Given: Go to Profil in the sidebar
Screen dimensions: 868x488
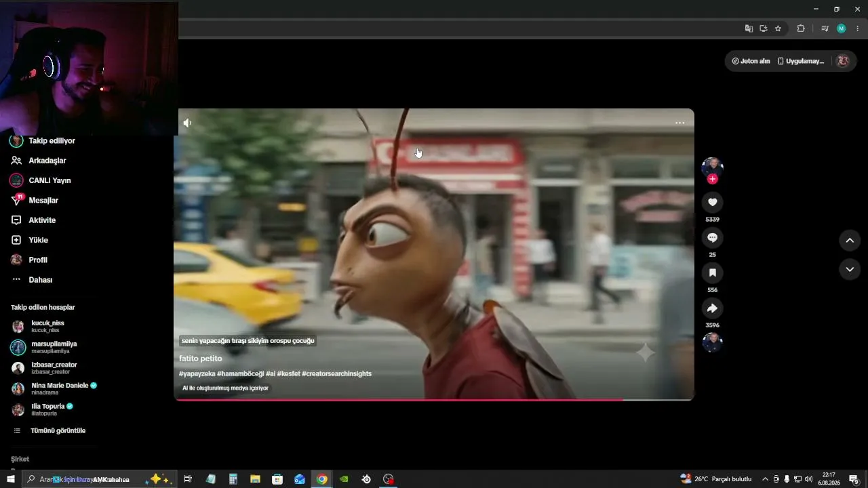Looking at the screenshot, I should [x=30, y=260].
